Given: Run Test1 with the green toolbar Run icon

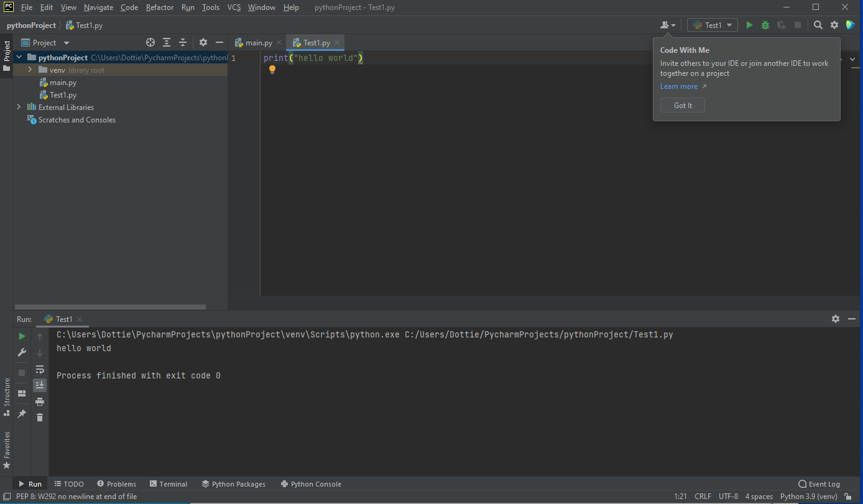Looking at the screenshot, I should [749, 25].
